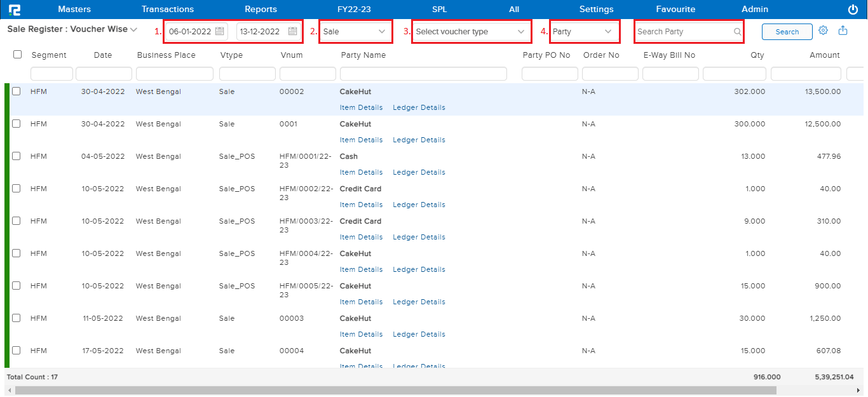Screen dimensions: 868x397
Task: Click the Vnum column header
Action: (x=292, y=55)
